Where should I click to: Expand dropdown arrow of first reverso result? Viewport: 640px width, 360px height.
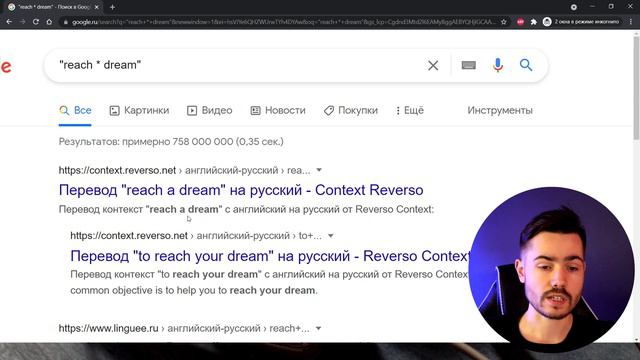pos(319,170)
